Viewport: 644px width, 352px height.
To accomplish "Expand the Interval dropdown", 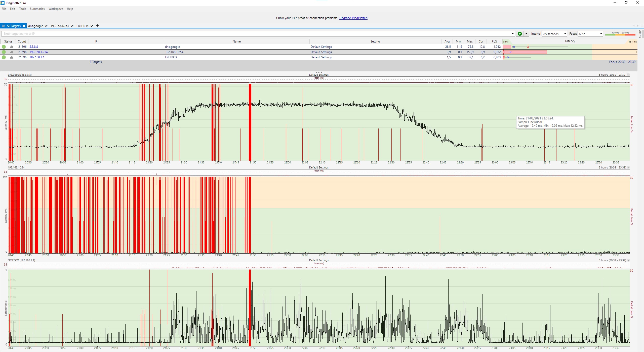I will pos(565,34).
